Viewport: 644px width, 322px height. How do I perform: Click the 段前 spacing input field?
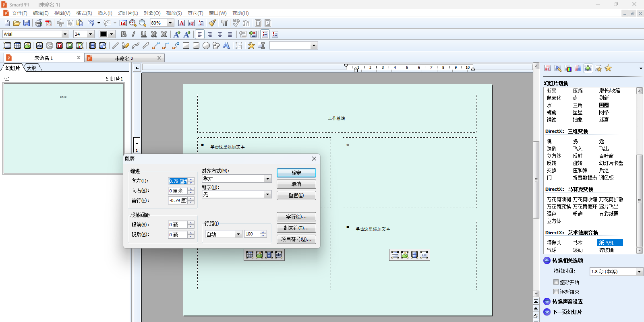(178, 225)
